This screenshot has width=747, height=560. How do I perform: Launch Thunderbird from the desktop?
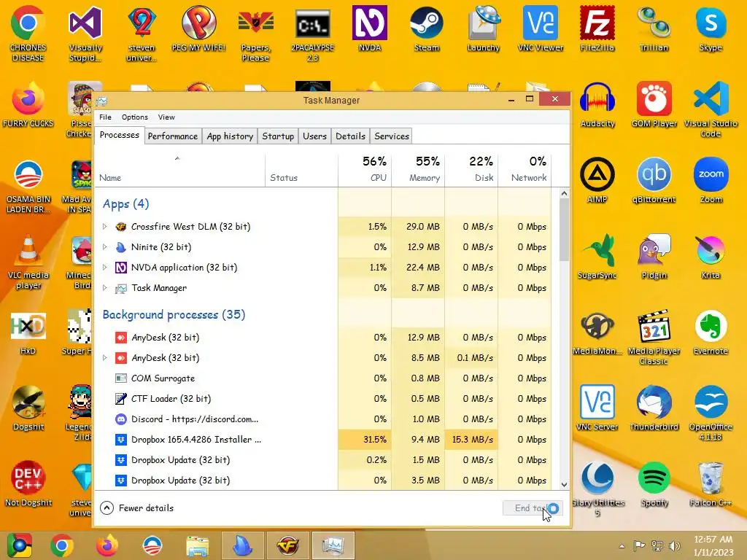(x=654, y=408)
